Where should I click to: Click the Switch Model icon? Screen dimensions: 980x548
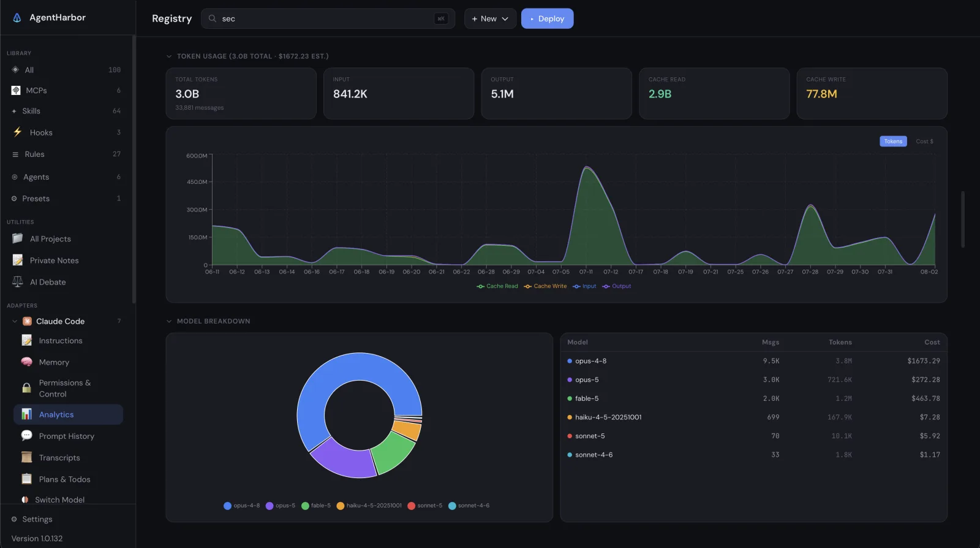[25, 500]
